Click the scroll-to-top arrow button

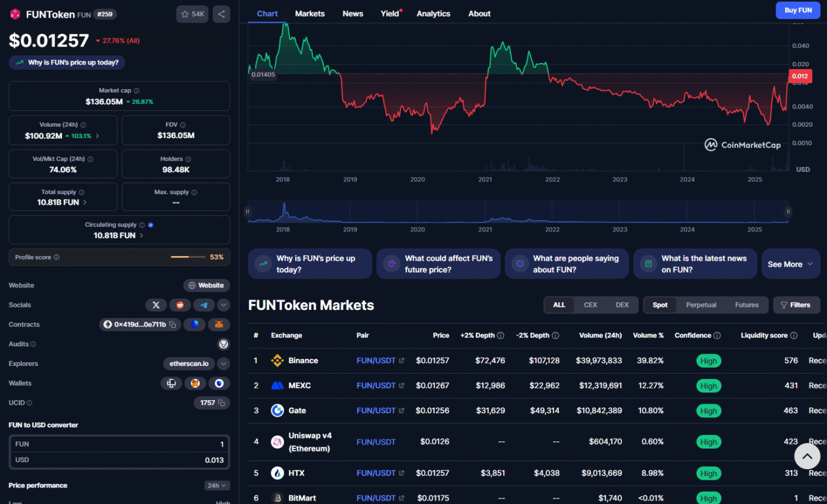(807, 455)
